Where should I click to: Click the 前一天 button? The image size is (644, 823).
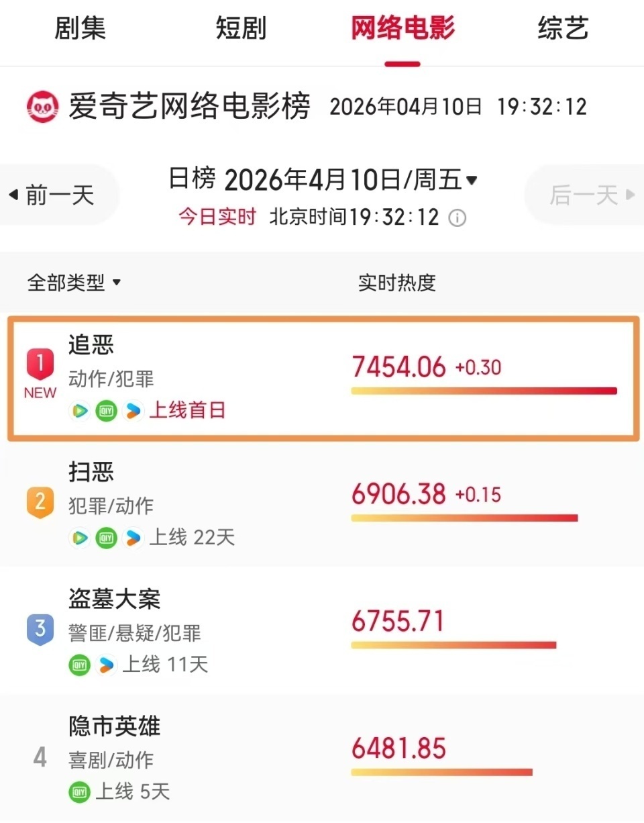point(58,194)
